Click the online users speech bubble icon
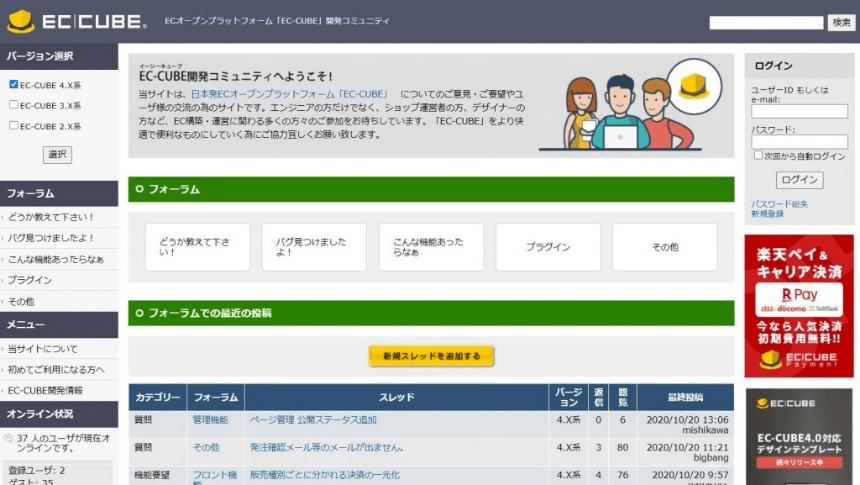This screenshot has height=485, width=860. [x=8, y=438]
